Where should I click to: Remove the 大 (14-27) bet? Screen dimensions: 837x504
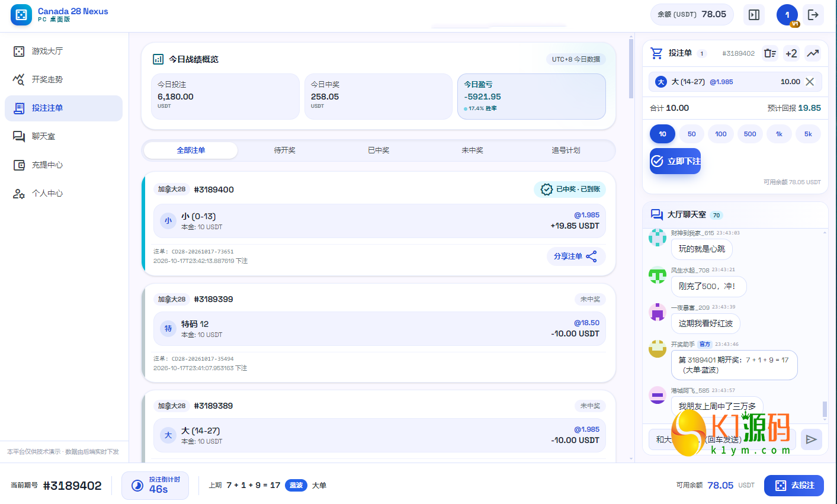(x=810, y=82)
